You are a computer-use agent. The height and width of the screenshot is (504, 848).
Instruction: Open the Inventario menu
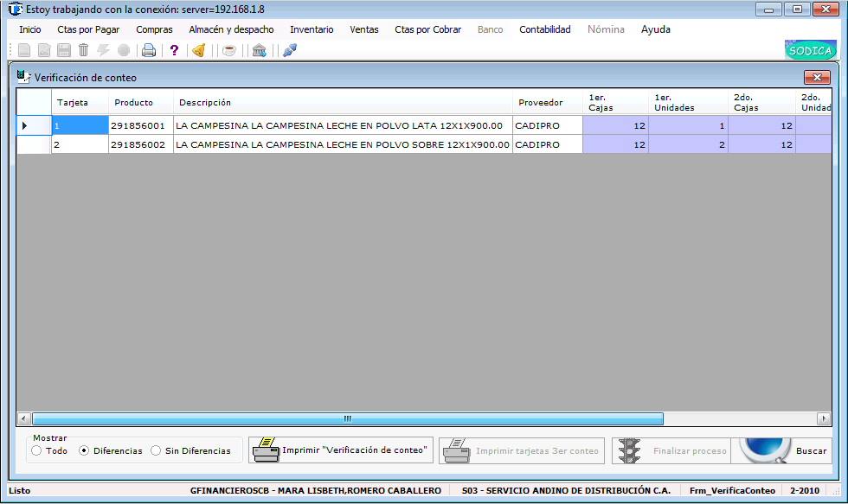click(312, 29)
